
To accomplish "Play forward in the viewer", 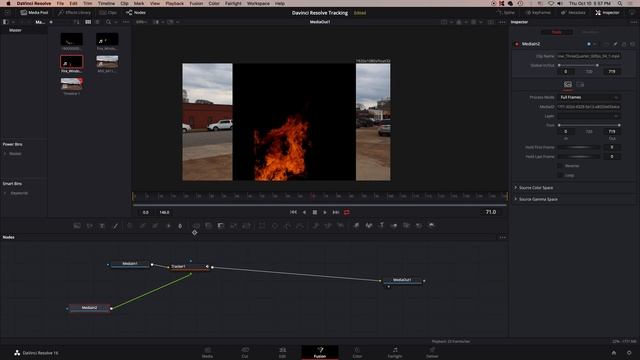I will 325,212.
